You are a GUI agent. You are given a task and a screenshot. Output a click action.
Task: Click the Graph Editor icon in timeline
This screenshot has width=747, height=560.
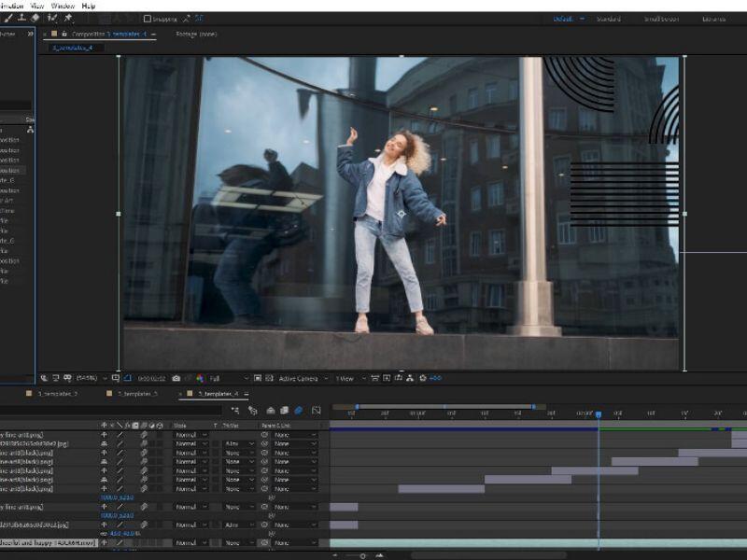317,411
